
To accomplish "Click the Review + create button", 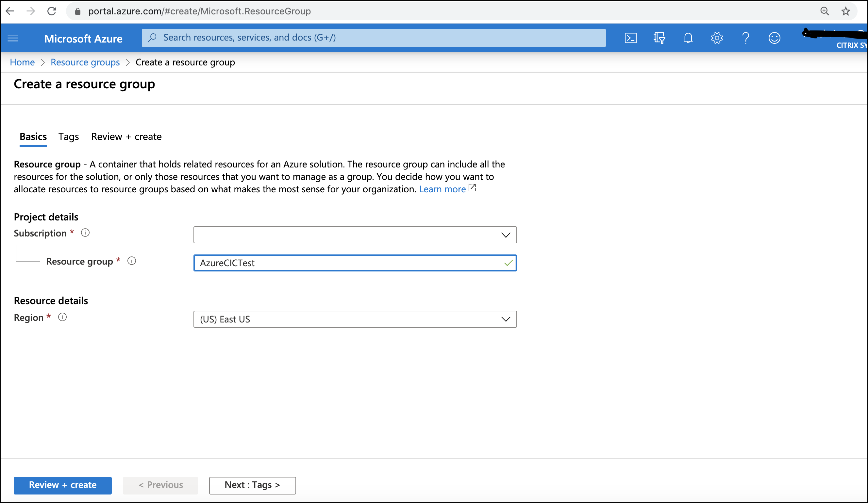I will (63, 485).
